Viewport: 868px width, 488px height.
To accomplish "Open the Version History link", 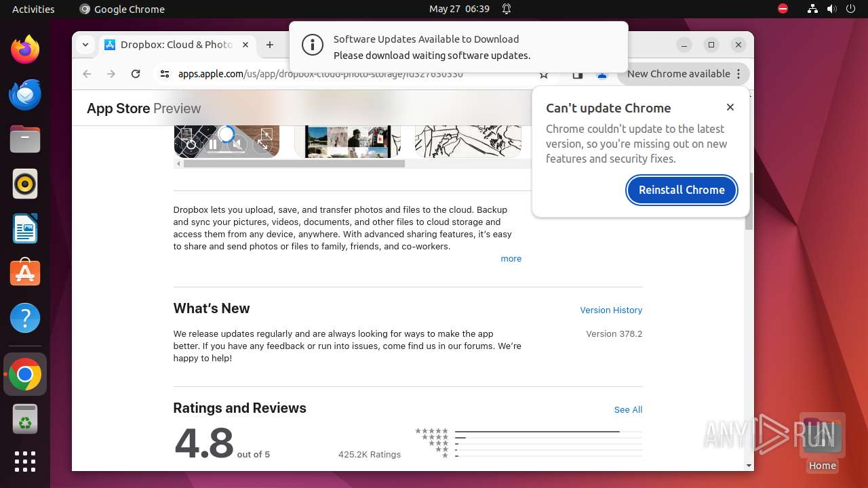I will click(611, 310).
